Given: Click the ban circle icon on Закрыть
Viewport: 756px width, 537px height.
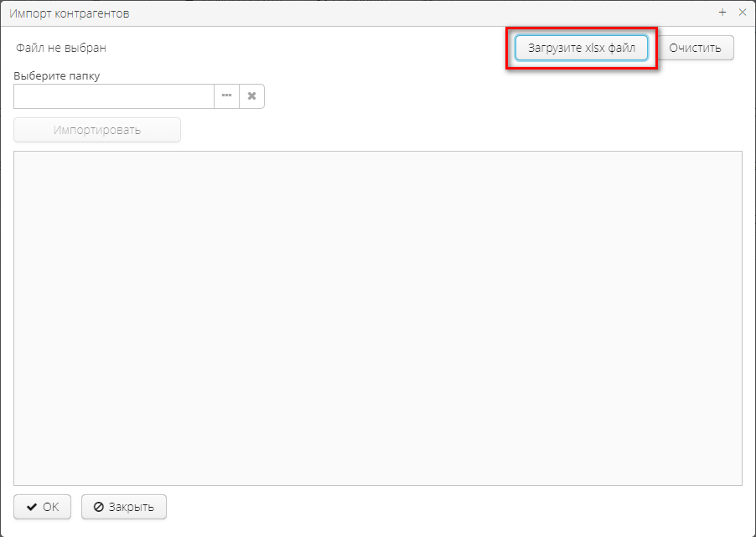Looking at the screenshot, I should (x=98, y=507).
